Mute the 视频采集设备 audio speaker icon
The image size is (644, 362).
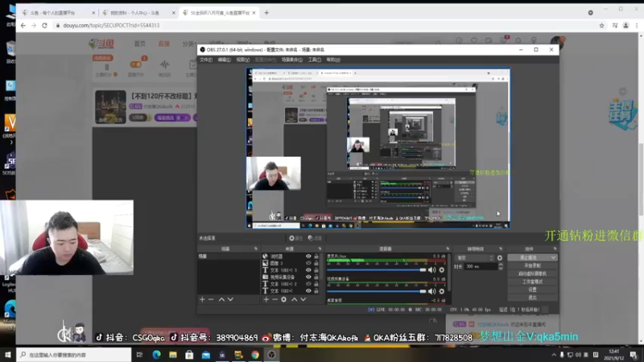point(431,291)
